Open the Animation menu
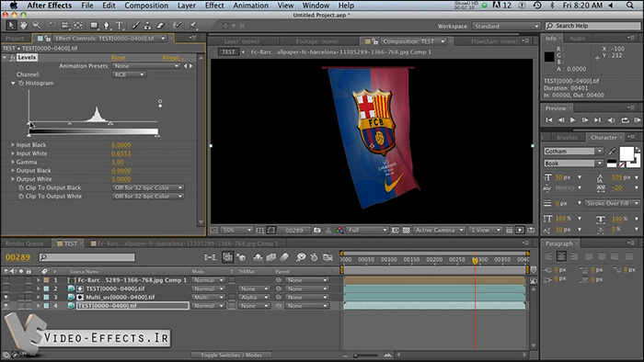 [250, 6]
